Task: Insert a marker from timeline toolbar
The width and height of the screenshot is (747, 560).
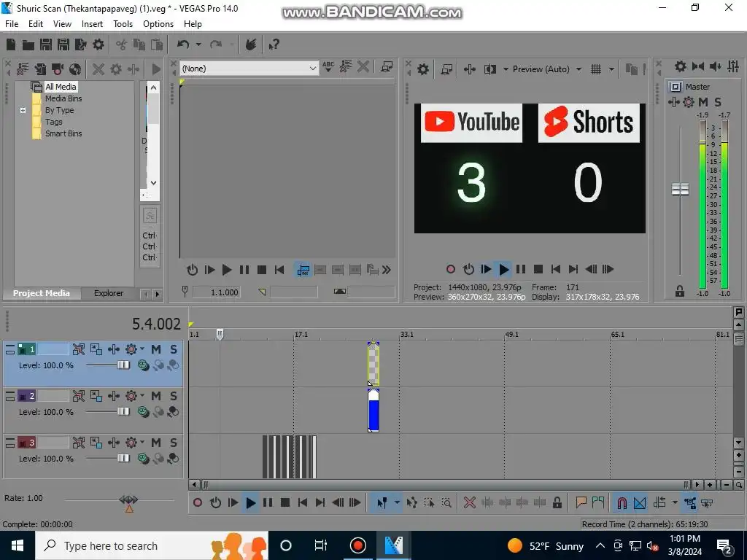Action: (x=581, y=503)
